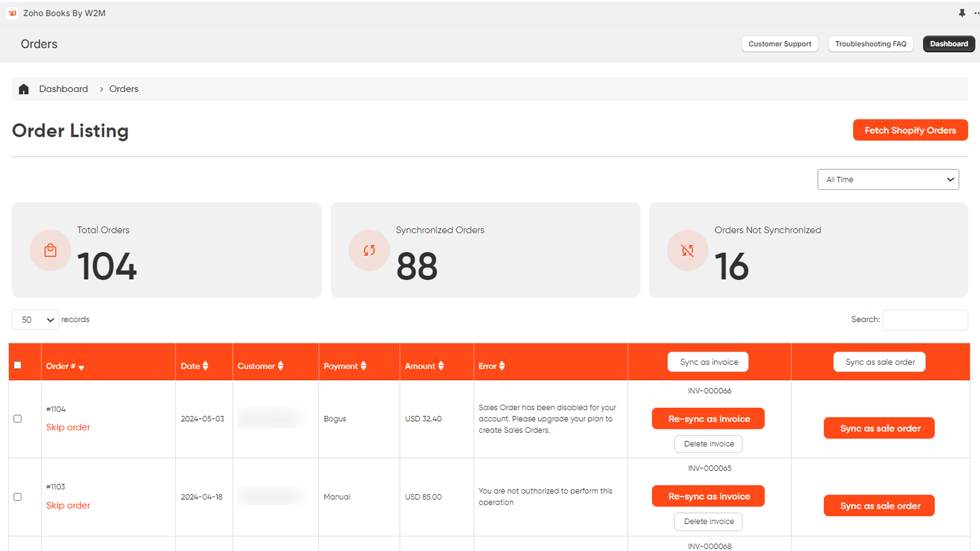Toggle the select-all orders checkbox in header
The height and width of the screenshot is (551, 980).
pos(18,365)
